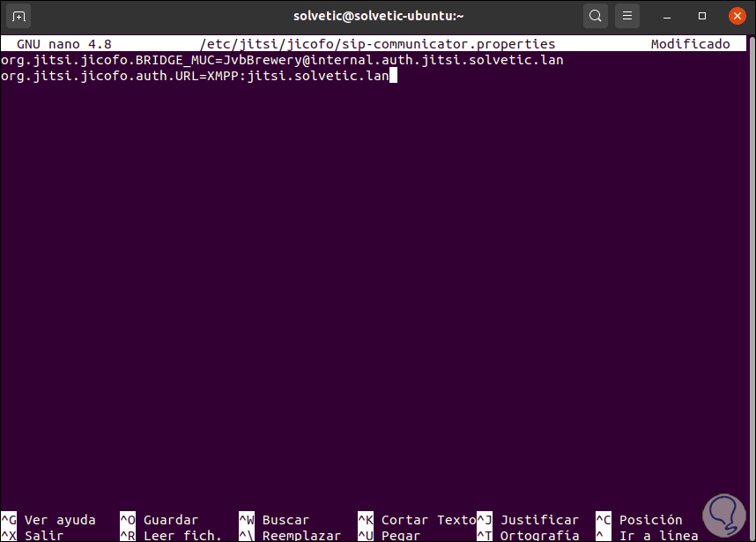Click the Modificado status label
Screen dimensions: 756x542
point(691,44)
